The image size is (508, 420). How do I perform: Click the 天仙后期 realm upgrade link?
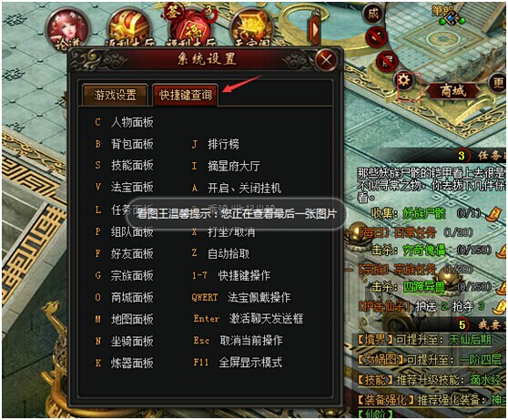[x=470, y=340]
